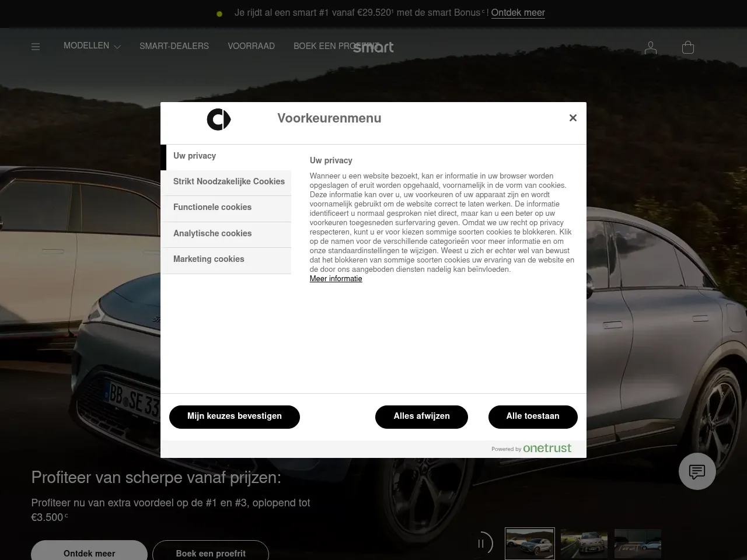Reject all cookies with Alles afwijzen
This screenshot has width=747, height=560.
point(421,416)
